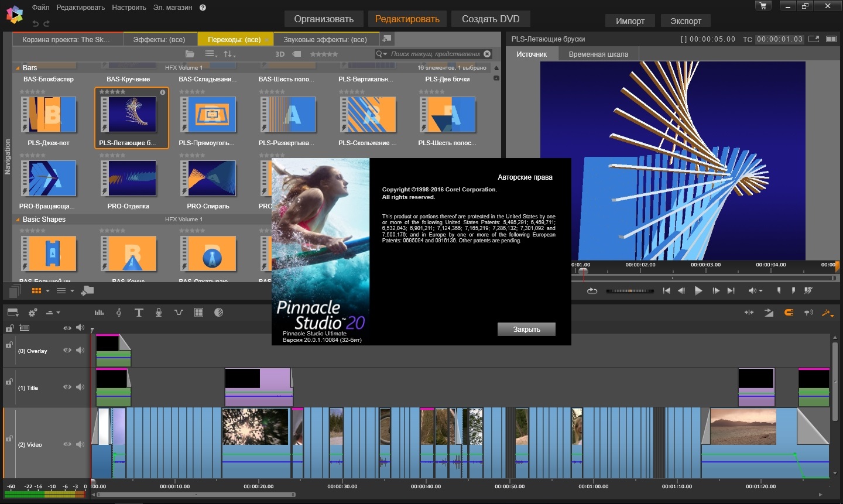Open the sort order dropdown in library
The width and height of the screenshot is (843, 504).
[229, 54]
